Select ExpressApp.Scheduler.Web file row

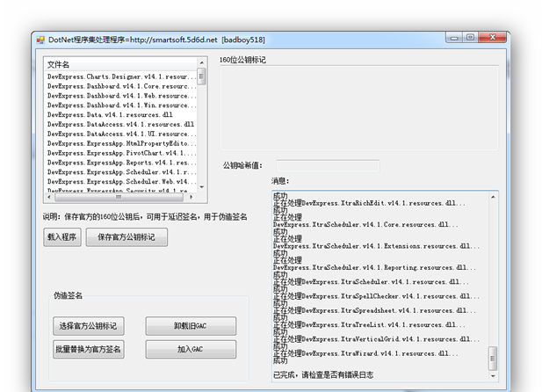(120, 182)
